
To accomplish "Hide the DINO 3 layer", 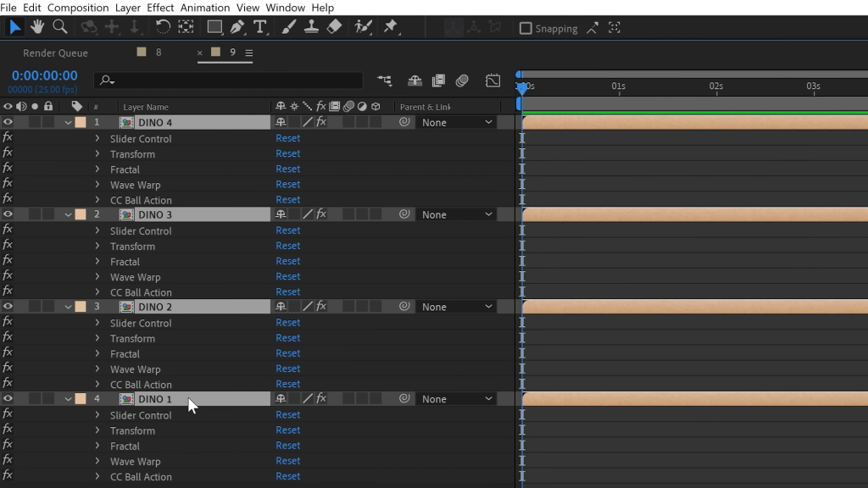I will (8, 214).
